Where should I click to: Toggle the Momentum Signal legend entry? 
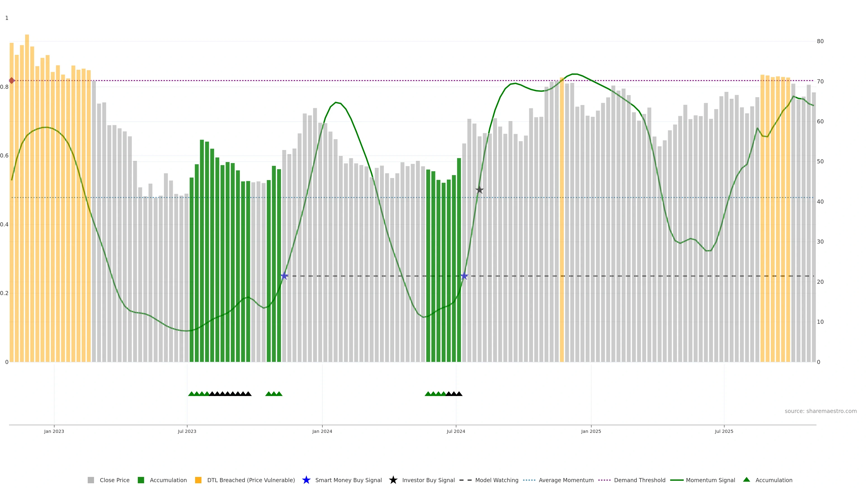710,480
